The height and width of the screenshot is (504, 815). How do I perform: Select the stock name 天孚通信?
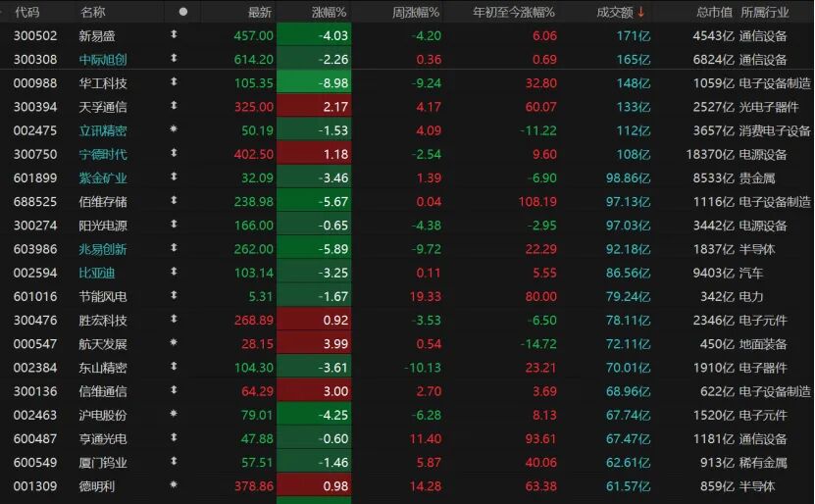[x=103, y=107]
